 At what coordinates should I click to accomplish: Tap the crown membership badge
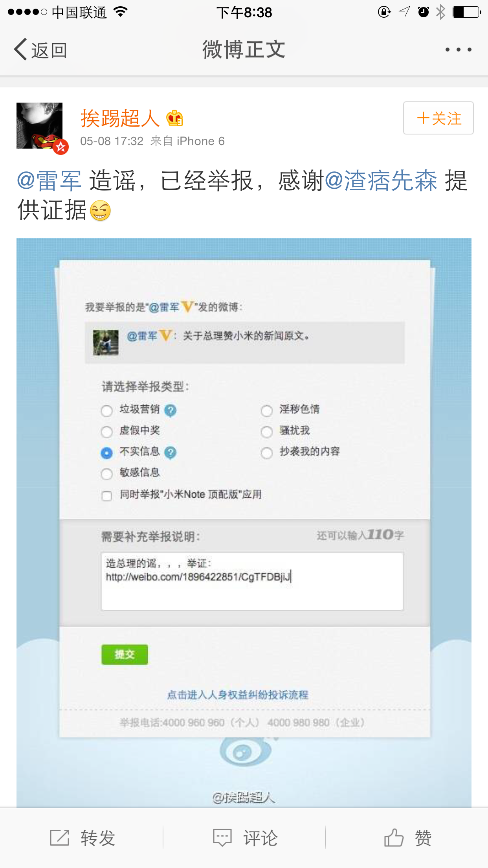174,118
